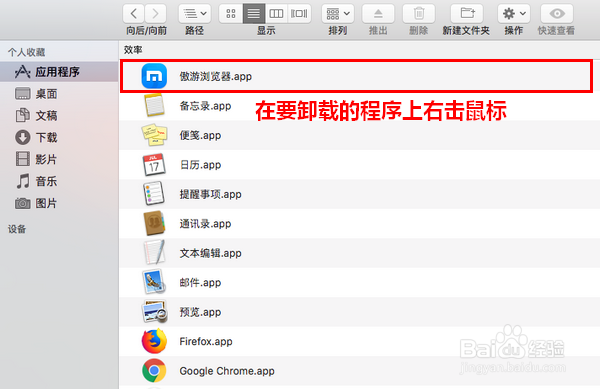Select the 傲游浏览器 app icon
This screenshot has width=600, height=389.
(154, 76)
